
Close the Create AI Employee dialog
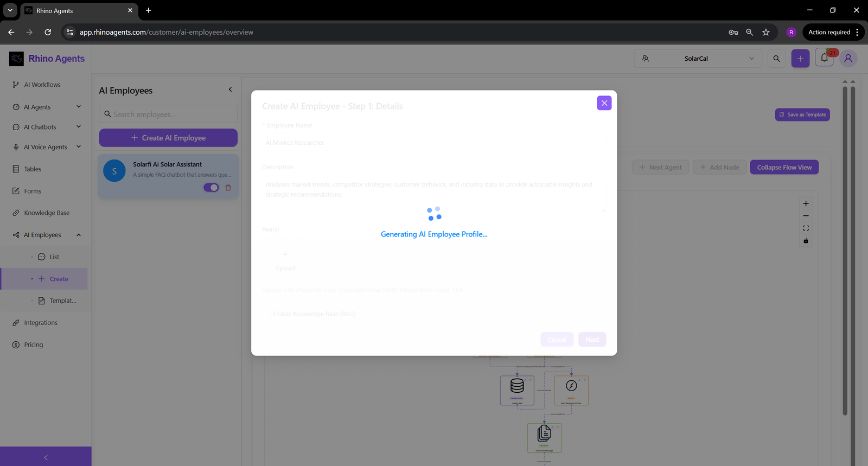coord(604,103)
